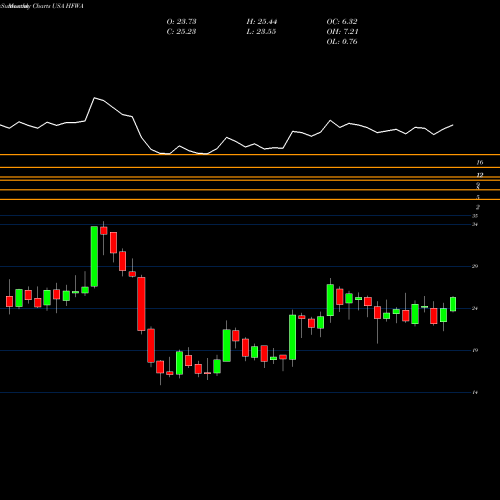500x500 pixels.
Task: Click the price axis label 35
Action: [x=475, y=216]
